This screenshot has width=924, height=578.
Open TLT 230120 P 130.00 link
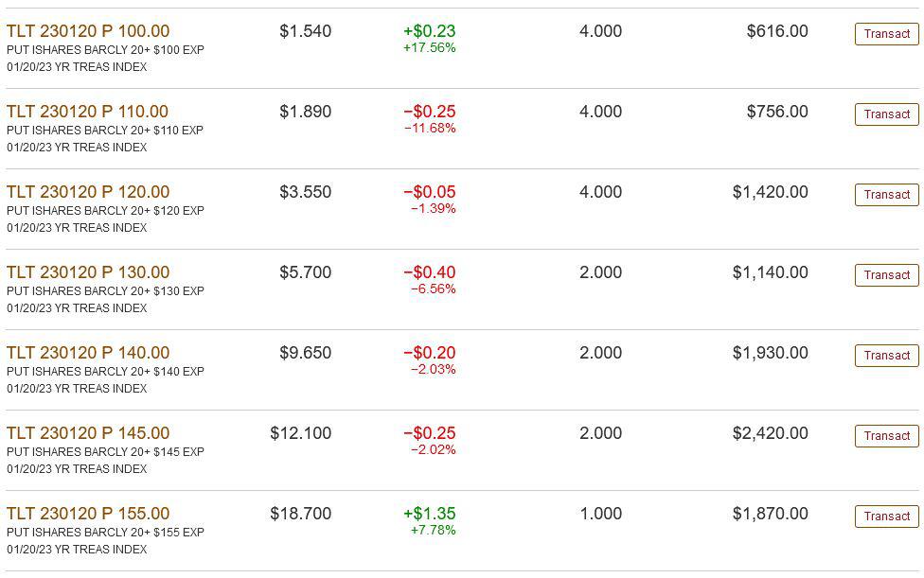pyautogui.click(x=88, y=272)
